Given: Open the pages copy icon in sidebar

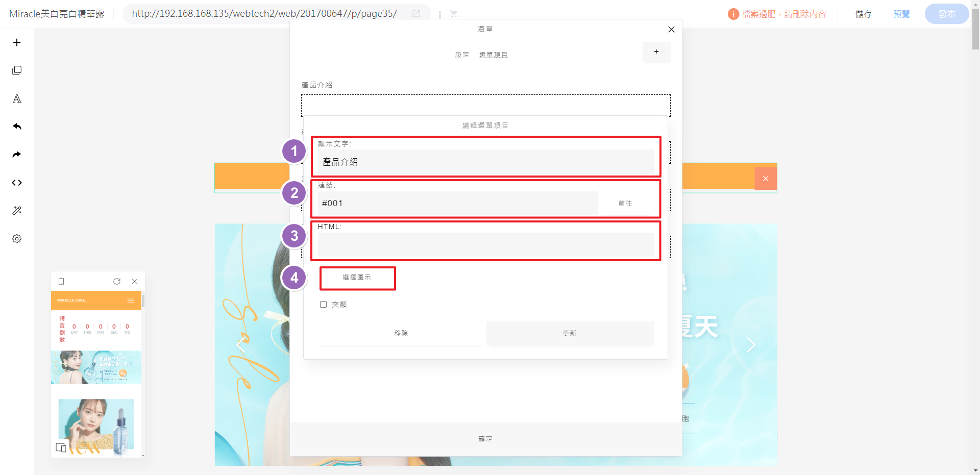Looking at the screenshot, I should tap(17, 70).
